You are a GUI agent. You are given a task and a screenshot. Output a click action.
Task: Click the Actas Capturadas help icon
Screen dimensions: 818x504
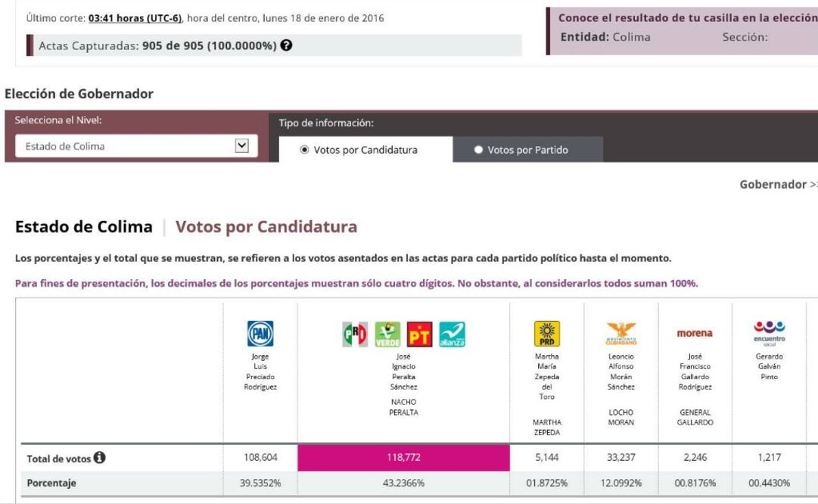287,45
